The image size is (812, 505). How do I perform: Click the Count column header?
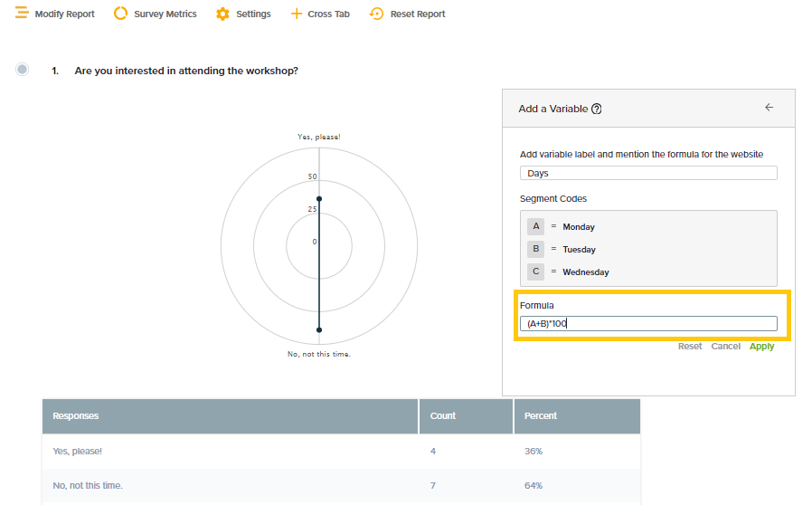[x=443, y=416]
